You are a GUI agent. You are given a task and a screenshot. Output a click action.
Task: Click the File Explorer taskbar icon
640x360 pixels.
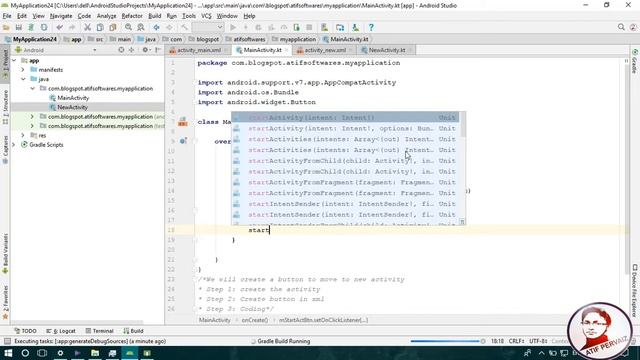[x=95, y=353]
